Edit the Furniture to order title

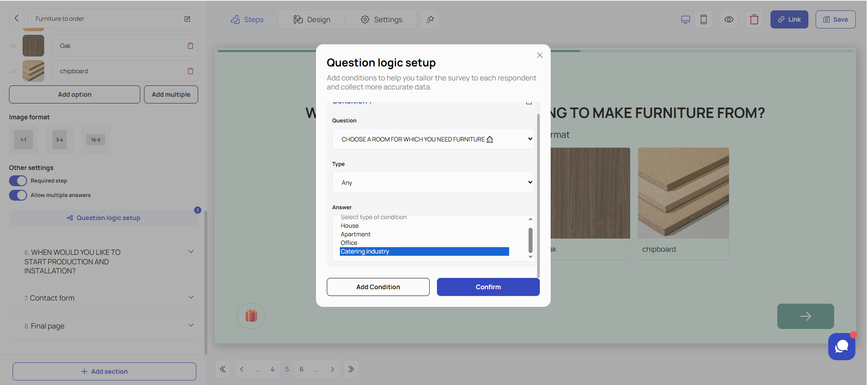[187, 19]
